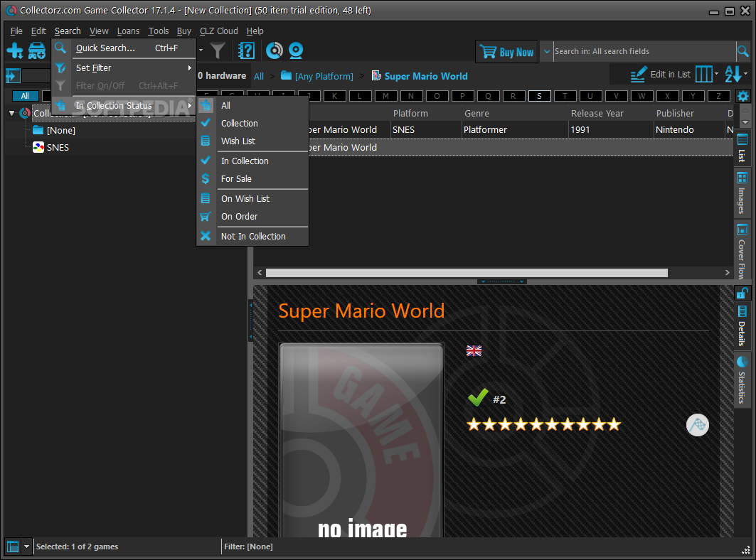Open the Loans menu
The width and height of the screenshot is (756, 560).
pos(128,31)
